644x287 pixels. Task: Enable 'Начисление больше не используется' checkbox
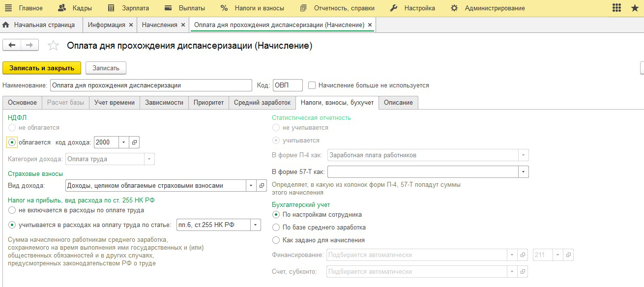point(312,86)
